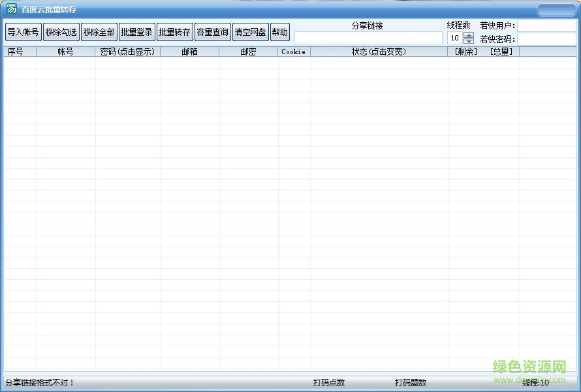Click the 清空网盘 button
This screenshot has height=392, width=581.
tap(250, 32)
